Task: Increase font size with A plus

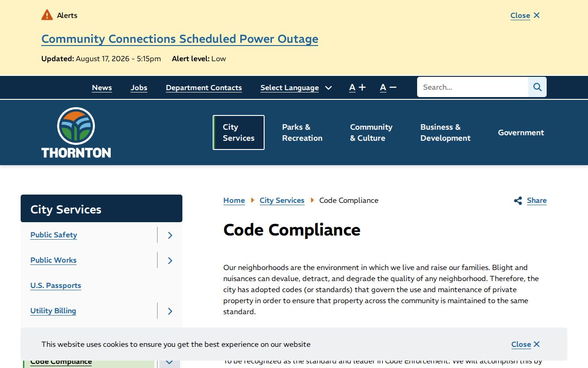Action: (357, 87)
